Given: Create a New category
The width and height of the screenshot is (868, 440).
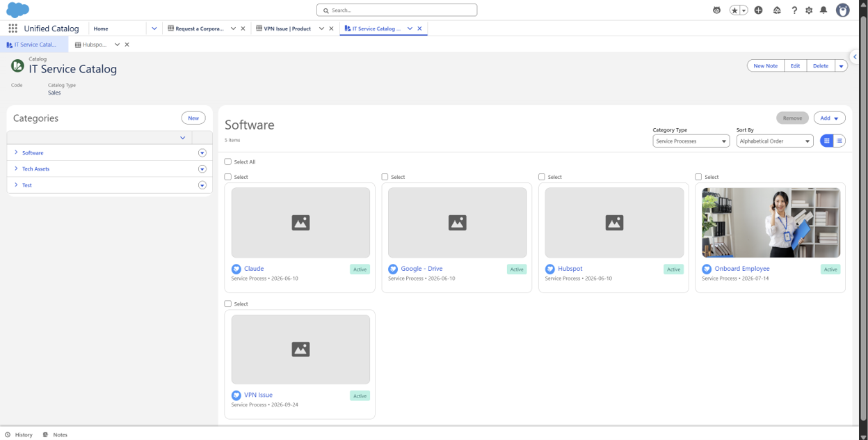Looking at the screenshot, I should [x=193, y=118].
